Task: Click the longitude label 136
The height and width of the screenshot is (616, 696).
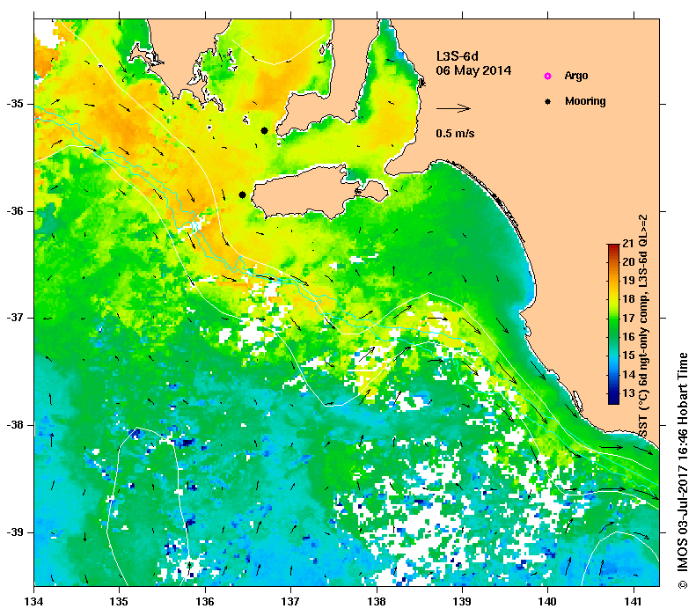Action: (x=205, y=601)
